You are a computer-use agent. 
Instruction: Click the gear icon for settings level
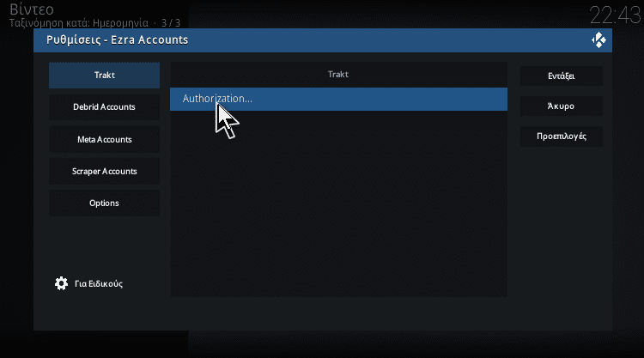click(x=61, y=283)
